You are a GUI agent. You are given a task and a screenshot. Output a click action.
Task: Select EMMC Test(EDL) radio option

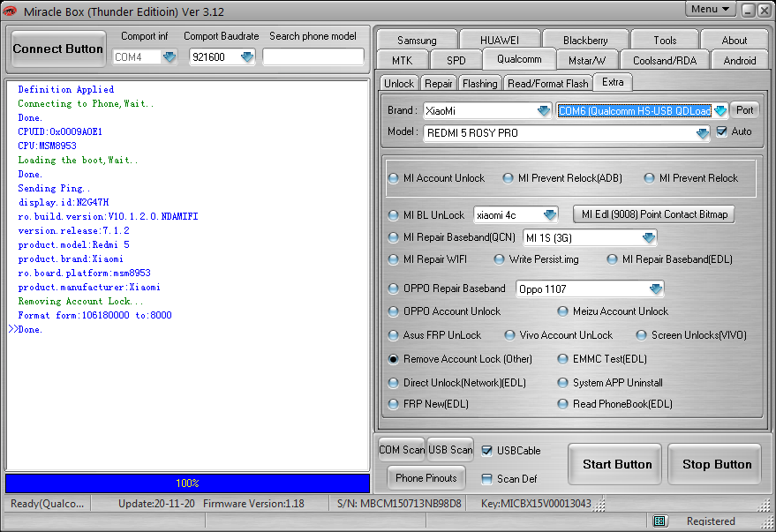pos(562,359)
